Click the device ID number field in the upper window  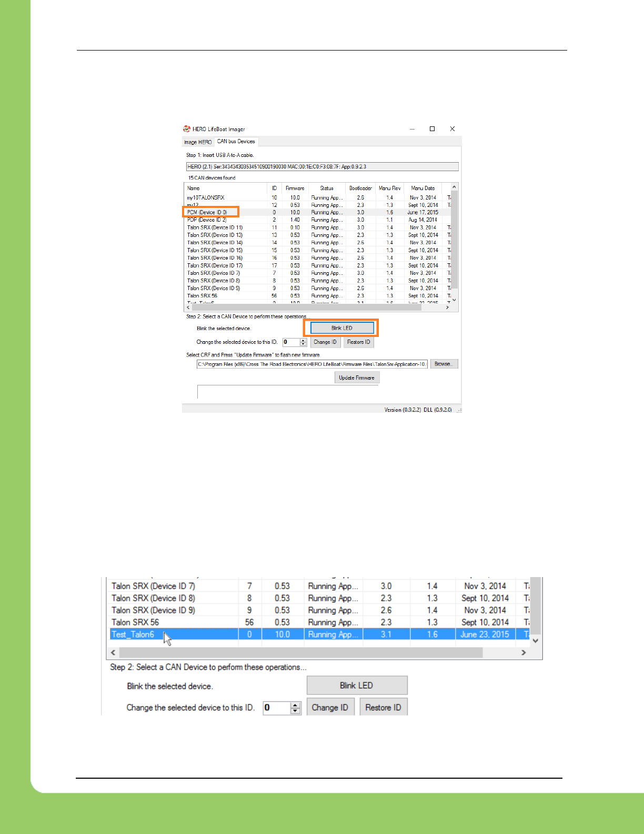(x=291, y=342)
